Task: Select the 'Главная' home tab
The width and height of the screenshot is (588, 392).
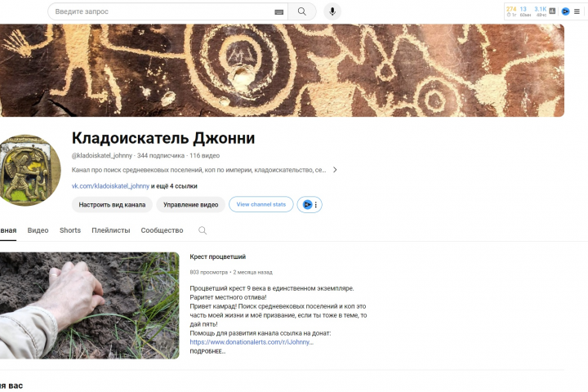Action: pyautogui.click(x=8, y=230)
